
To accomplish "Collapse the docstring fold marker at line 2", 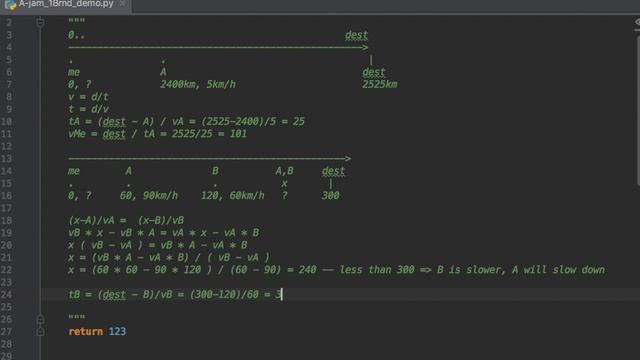I will pyautogui.click(x=40, y=22).
